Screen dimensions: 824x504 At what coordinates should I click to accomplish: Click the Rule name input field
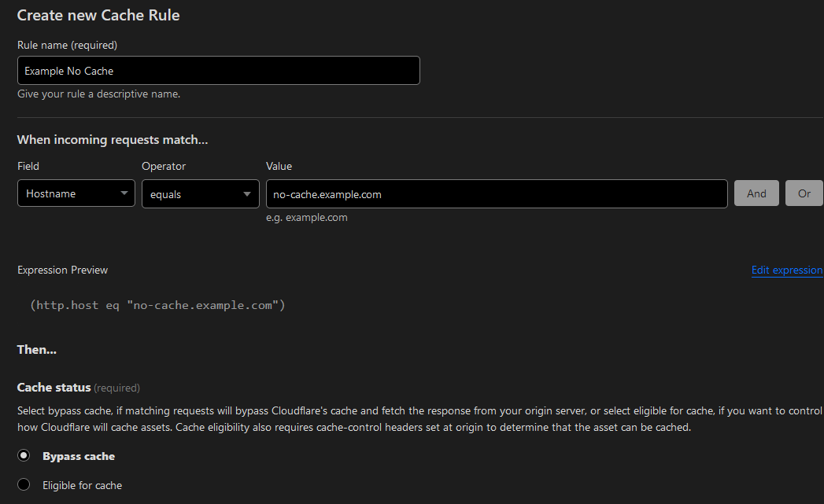[x=218, y=71]
